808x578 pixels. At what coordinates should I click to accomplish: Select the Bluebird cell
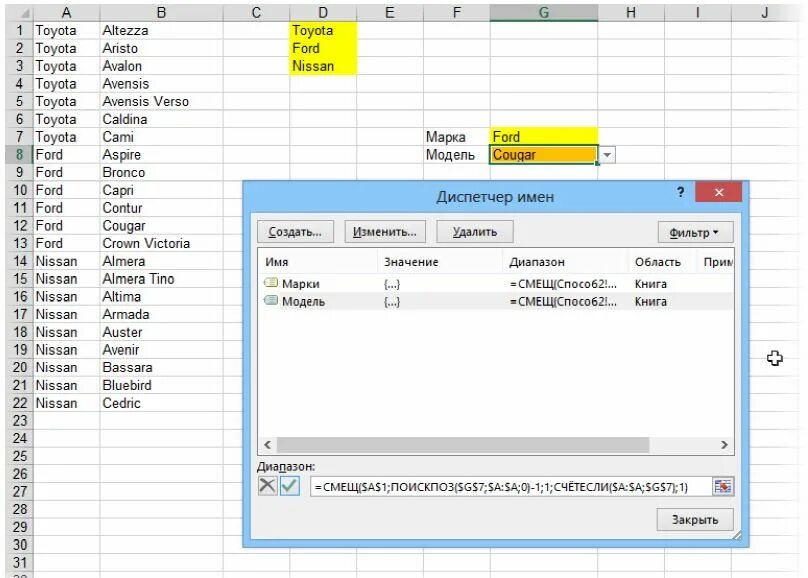click(x=161, y=385)
